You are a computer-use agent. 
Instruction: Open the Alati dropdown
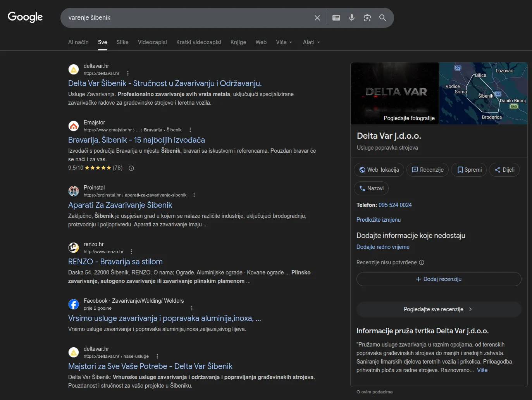311,42
